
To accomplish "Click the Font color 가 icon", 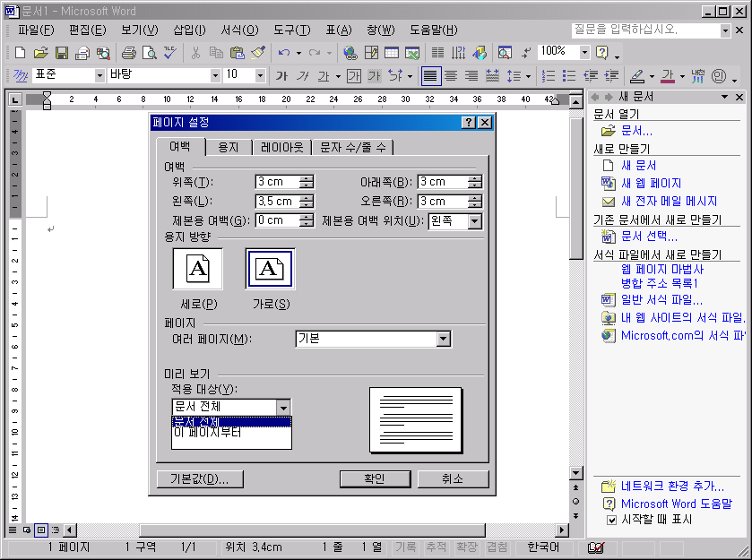I will pyautogui.click(x=668, y=76).
